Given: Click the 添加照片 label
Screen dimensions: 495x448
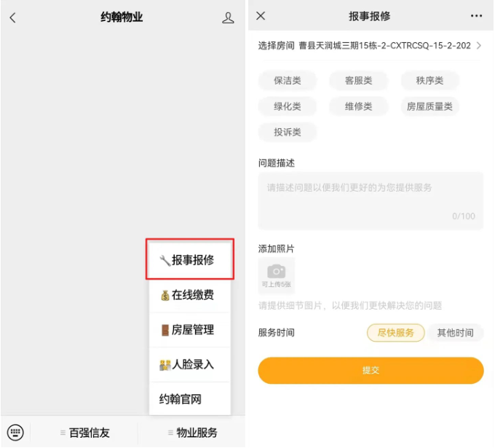Looking at the screenshot, I should tap(276, 248).
